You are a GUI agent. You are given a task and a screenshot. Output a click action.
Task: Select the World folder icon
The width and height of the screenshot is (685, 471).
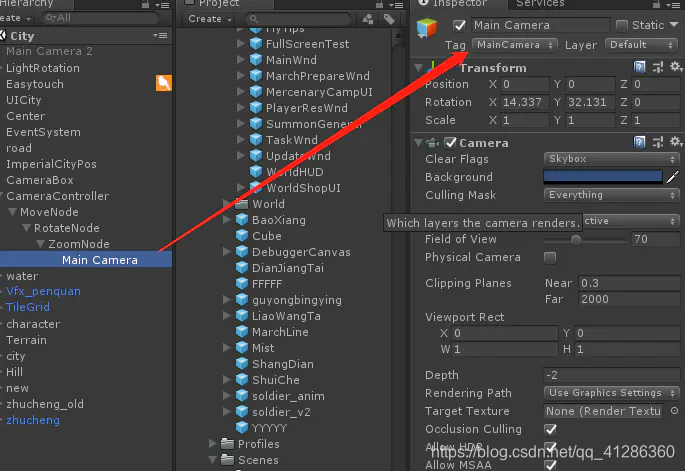(x=242, y=204)
